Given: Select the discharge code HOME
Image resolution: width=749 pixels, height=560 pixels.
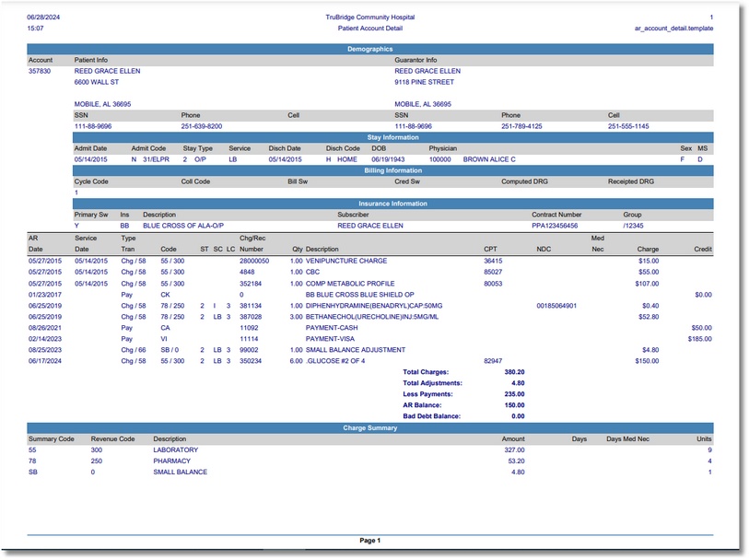Looking at the screenshot, I should (346, 159).
